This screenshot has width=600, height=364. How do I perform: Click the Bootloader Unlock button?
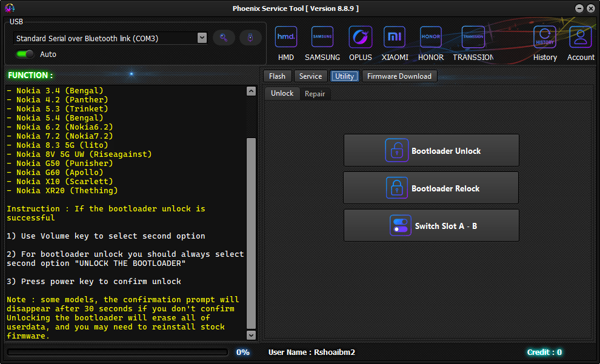(432, 150)
